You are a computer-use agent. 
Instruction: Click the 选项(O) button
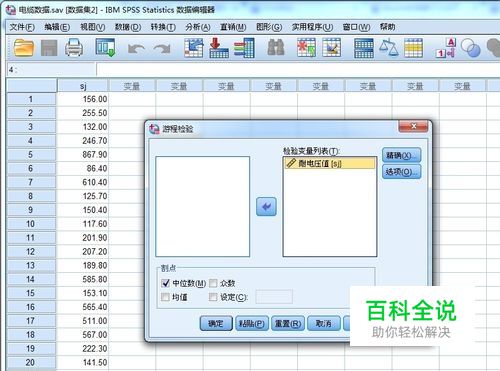(x=401, y=172)
